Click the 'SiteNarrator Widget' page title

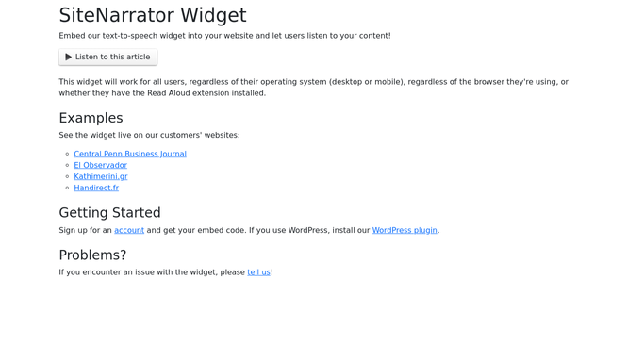pos(153,15)
